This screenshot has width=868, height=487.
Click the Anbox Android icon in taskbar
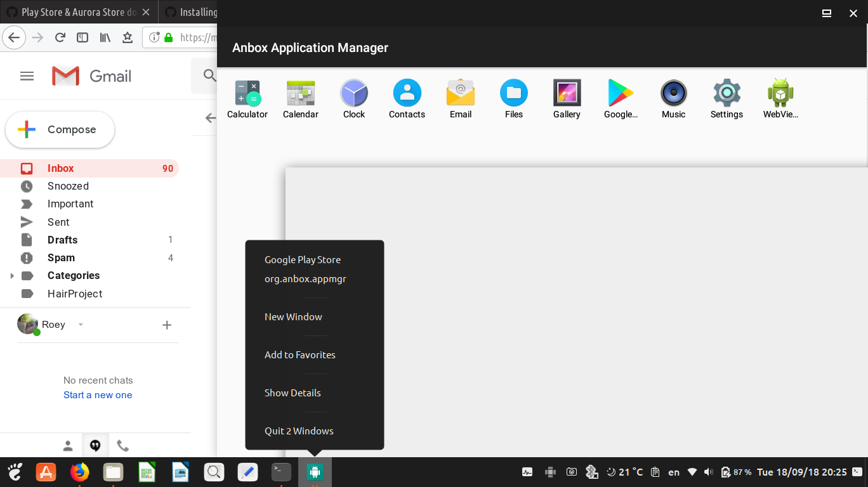[x=315, y=472]
